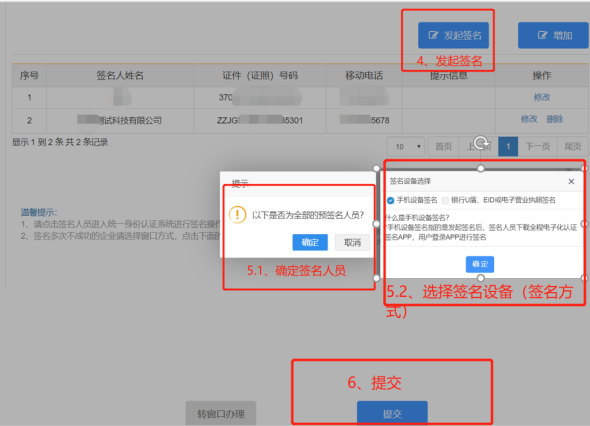Click the ID number cell ending 5301
The width and height of the screenshot is (590, 426).
[x=260, y=120]
